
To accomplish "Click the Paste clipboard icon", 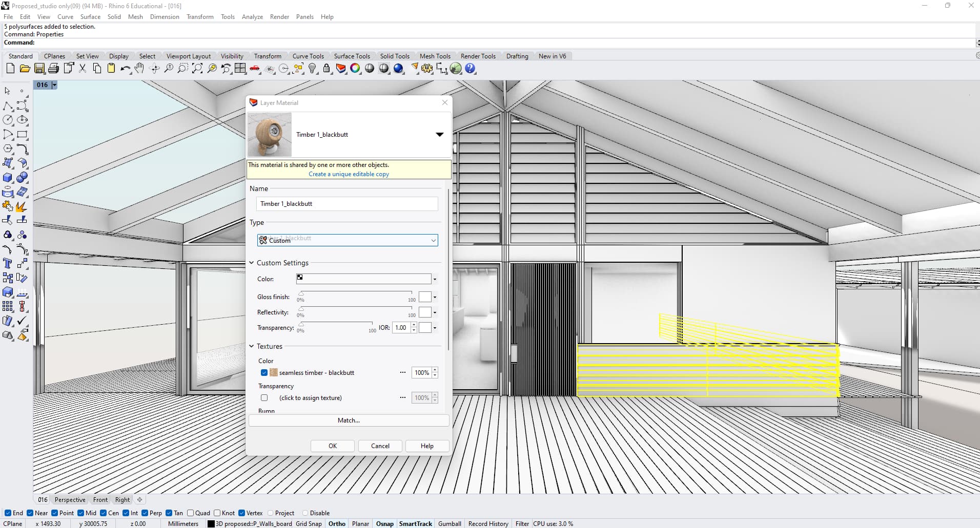I will tap(111, 68).
